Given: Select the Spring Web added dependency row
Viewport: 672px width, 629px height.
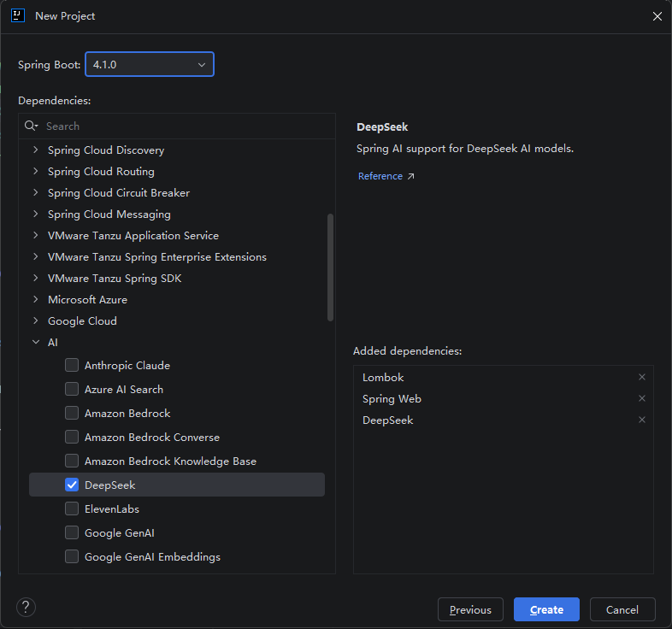Looking at the screenshot, I should click(x=504, y=398).
